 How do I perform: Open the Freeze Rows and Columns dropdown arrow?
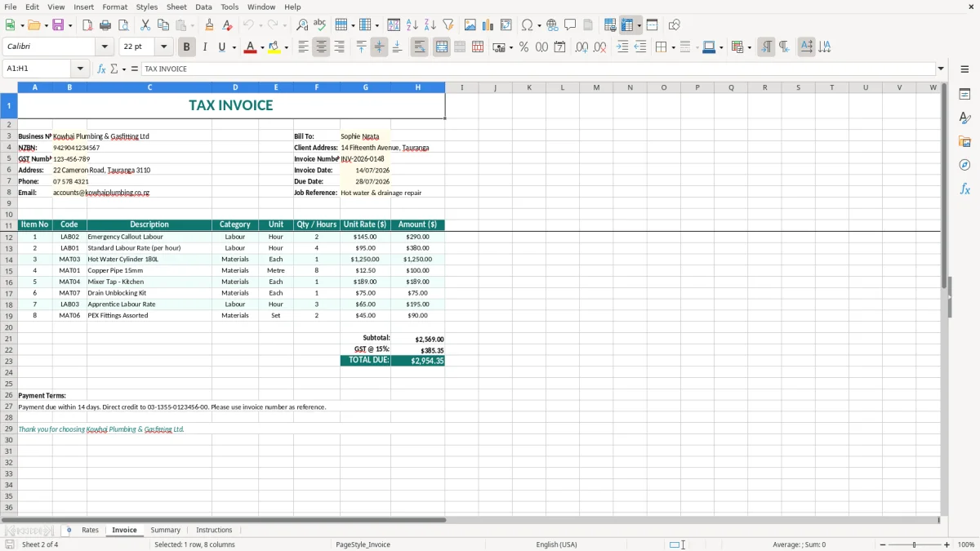click(x=639, y=25)
